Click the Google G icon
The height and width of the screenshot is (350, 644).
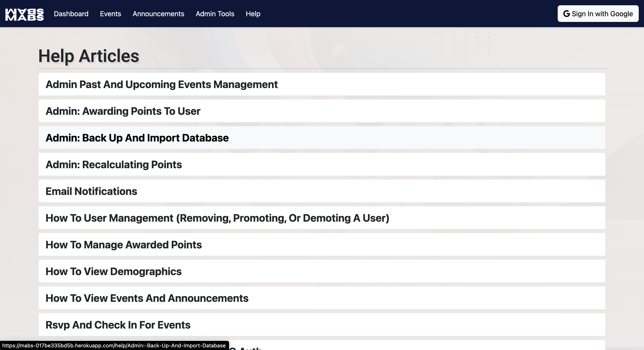pyautogui.click(x=566, y=14)
